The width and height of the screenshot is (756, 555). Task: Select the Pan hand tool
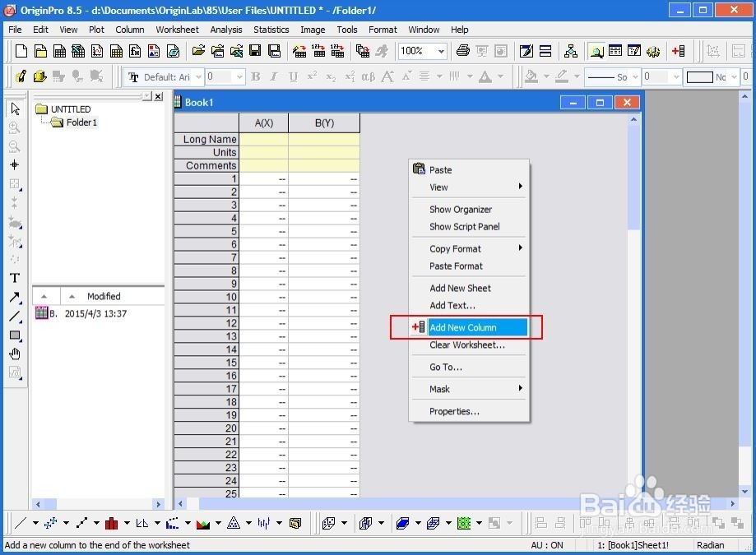[x=15, y=354]
